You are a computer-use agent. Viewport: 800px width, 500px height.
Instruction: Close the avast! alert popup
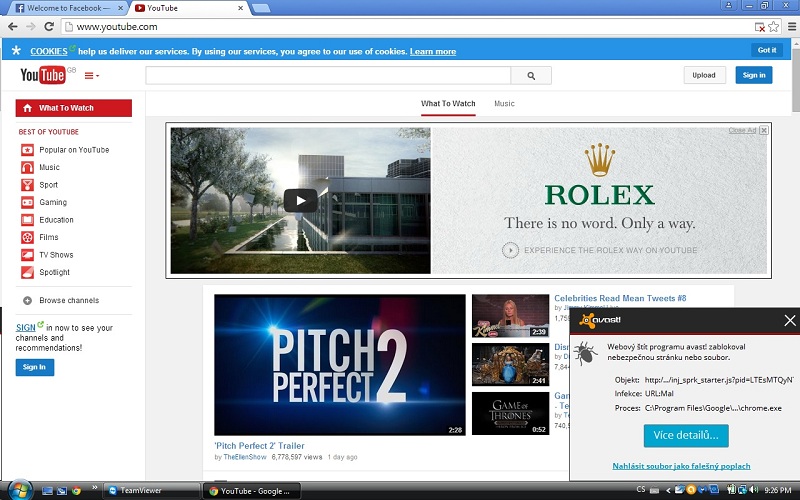[x=790, y=320]
